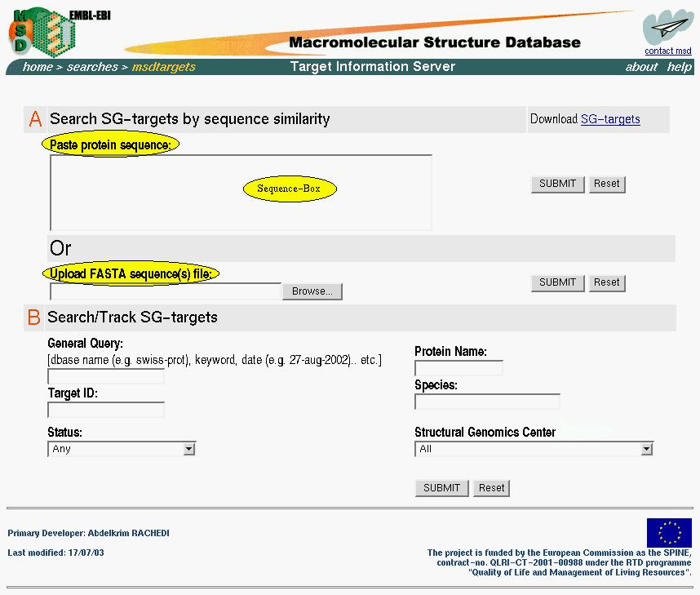Submit the uploaded FASTA file

pyautogui.click(x=557, y=282)
